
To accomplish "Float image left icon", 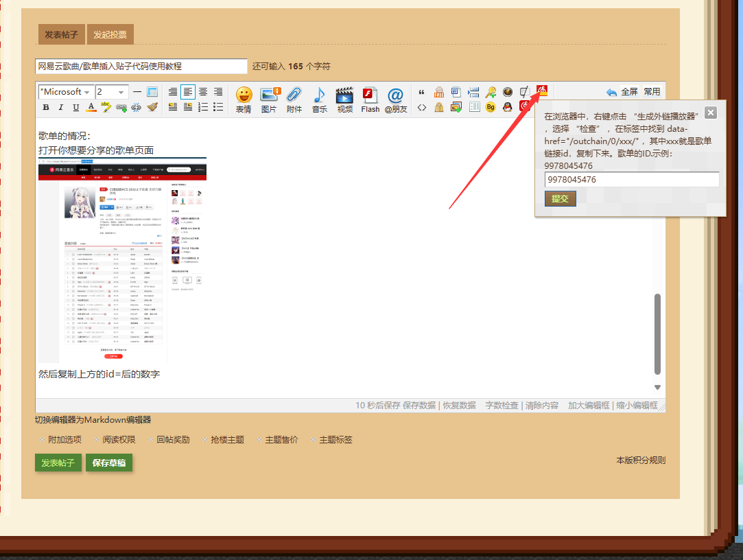I will (173, 106).
